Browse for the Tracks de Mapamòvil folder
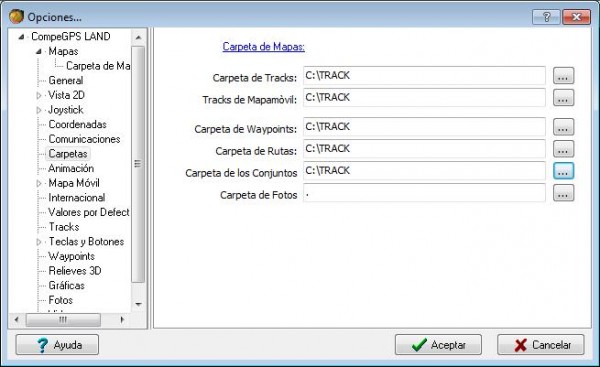This screenshot has width=600, height=367. (x=563, y=98)
